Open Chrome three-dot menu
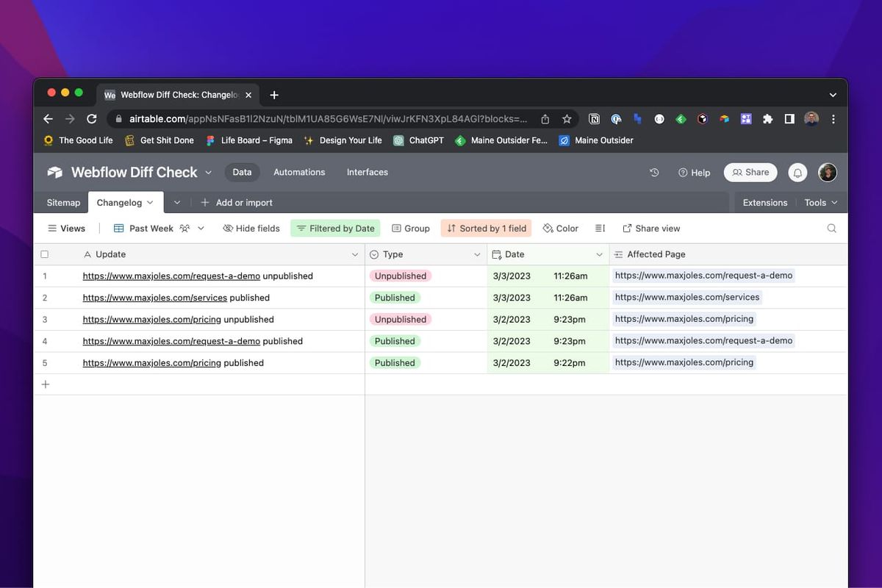Viewport: 882px width, 588px height. coord(833,119)
